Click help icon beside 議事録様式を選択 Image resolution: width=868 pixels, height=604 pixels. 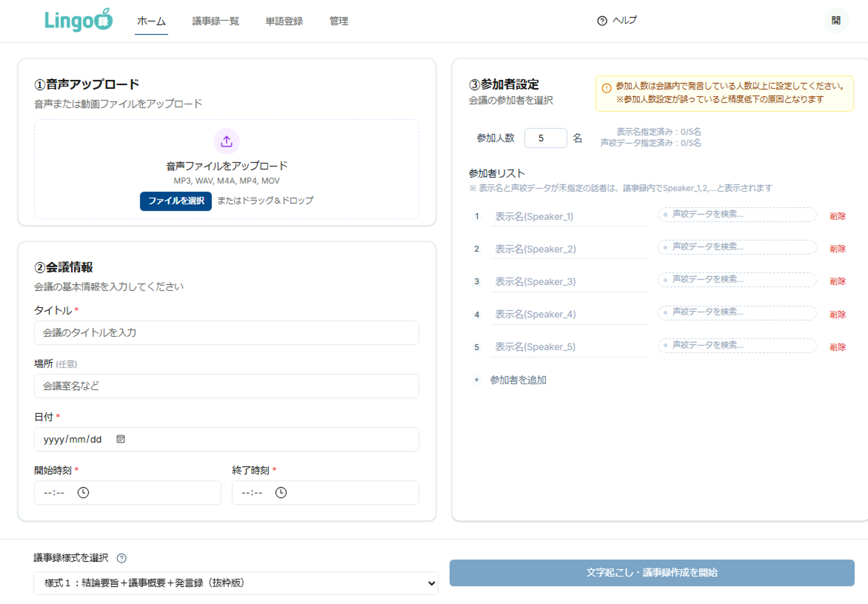click(121, 558)
